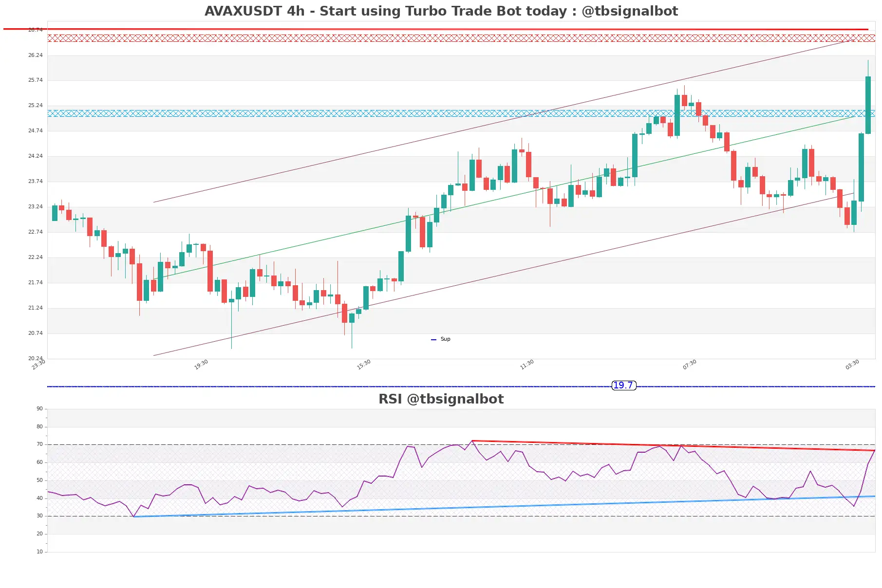
Task: Click the RSI 30 axis label
Action: pyautogui.click(x=39, y=516)
